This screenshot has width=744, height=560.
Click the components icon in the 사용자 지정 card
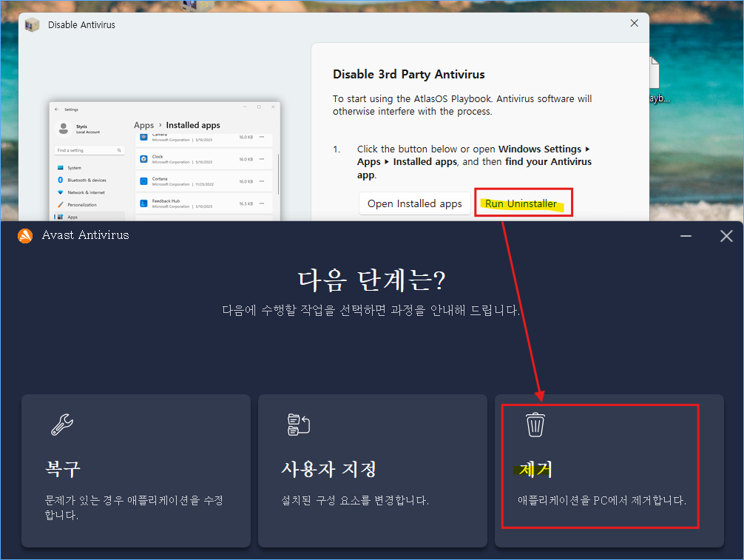[x=299, y=425]
